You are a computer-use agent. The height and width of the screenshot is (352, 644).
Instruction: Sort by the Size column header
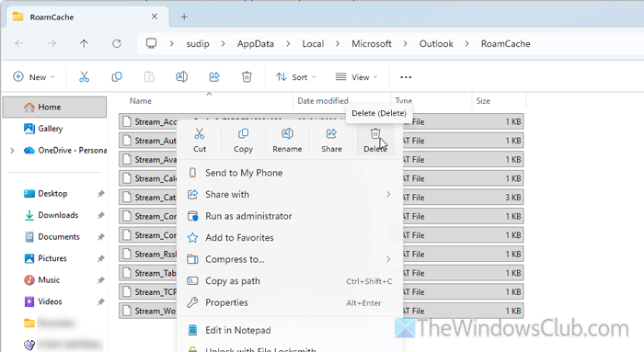coord(483,101)
